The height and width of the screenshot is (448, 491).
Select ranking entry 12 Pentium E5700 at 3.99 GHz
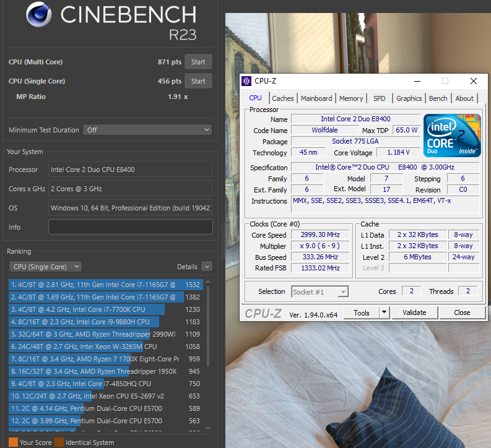(x=106, y=421)
